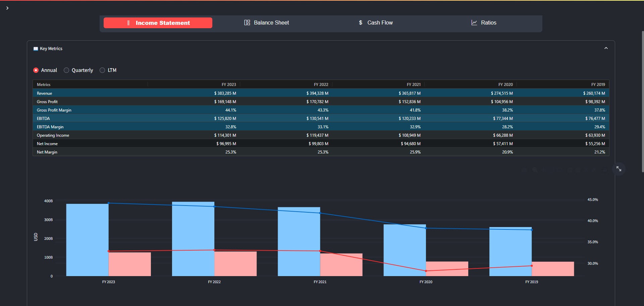Open the Income Statement tab
This screenshot has width=644, height=306.
158,23
